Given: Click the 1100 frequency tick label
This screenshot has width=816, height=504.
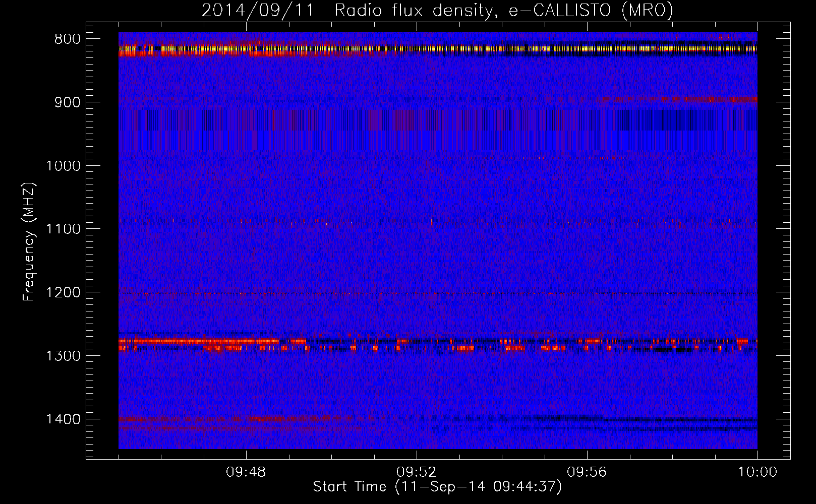Looking at the screenshot, I should click(x=63, y=229).
